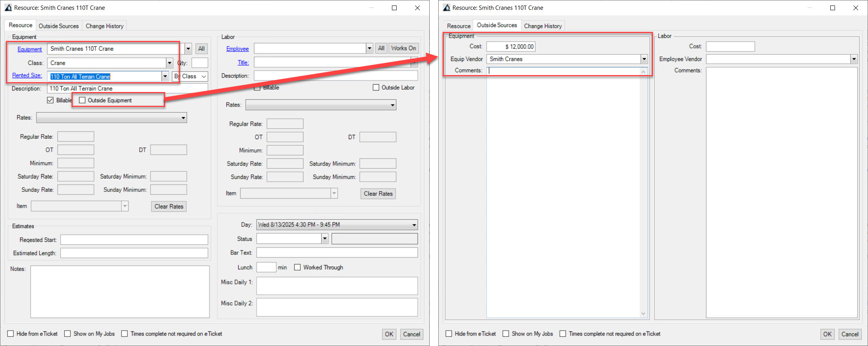Image resolution: width=868 pixels, height=346 pixels.
Task: Open the Day dropdown showing Wed 8/13/2025
Action: [x=337, y=225]
